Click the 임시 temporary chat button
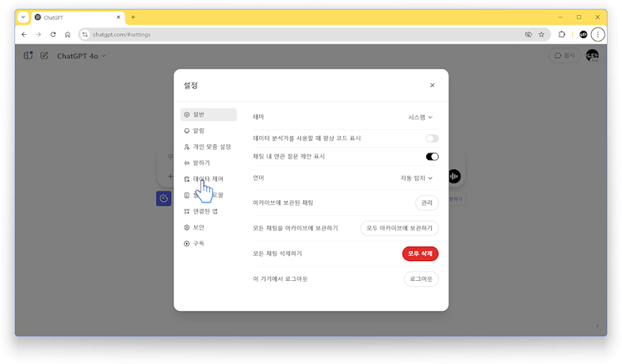The image size is (622, 364). [x=564, y=55]
